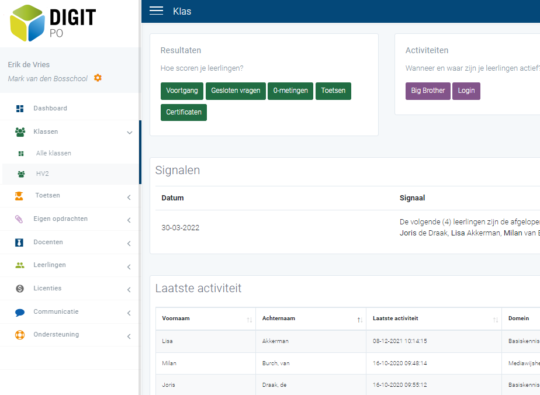Sort table by Laatste activiteit arrows
This screenshot has width=540, height=395.
(x=495, y=320)
